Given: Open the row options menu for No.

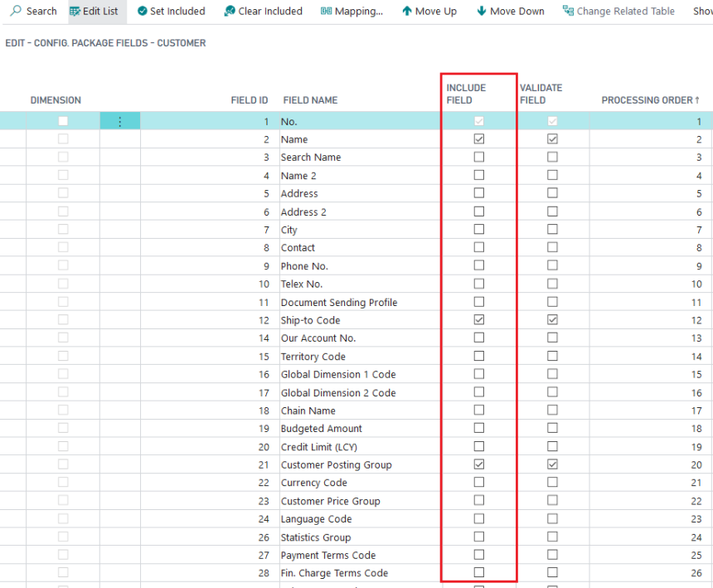Looking at the screenshot, I should pos(119,121).
